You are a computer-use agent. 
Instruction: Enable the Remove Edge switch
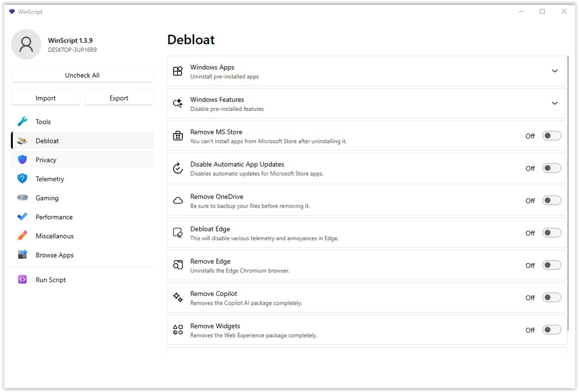coord(552,265)
